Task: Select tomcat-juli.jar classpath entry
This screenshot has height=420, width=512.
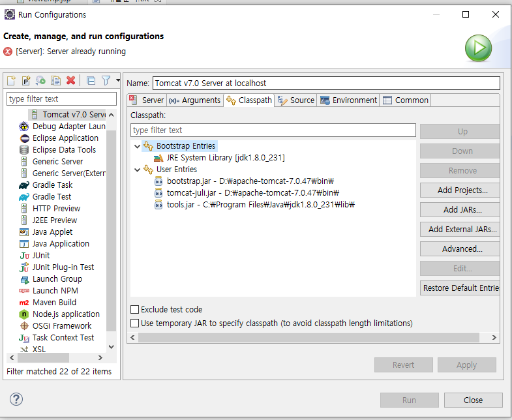Action: [x=247, y=193]
